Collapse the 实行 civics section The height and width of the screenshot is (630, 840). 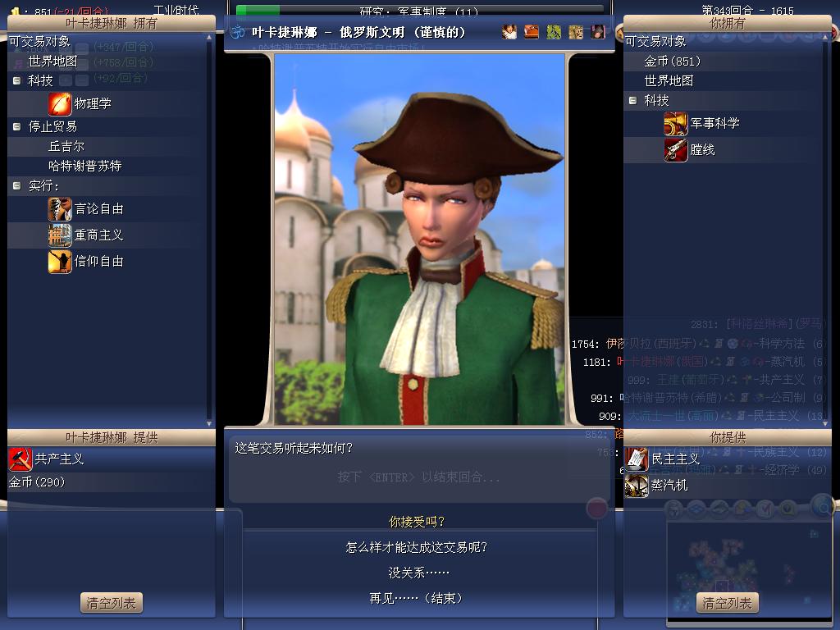click(16, 186)
